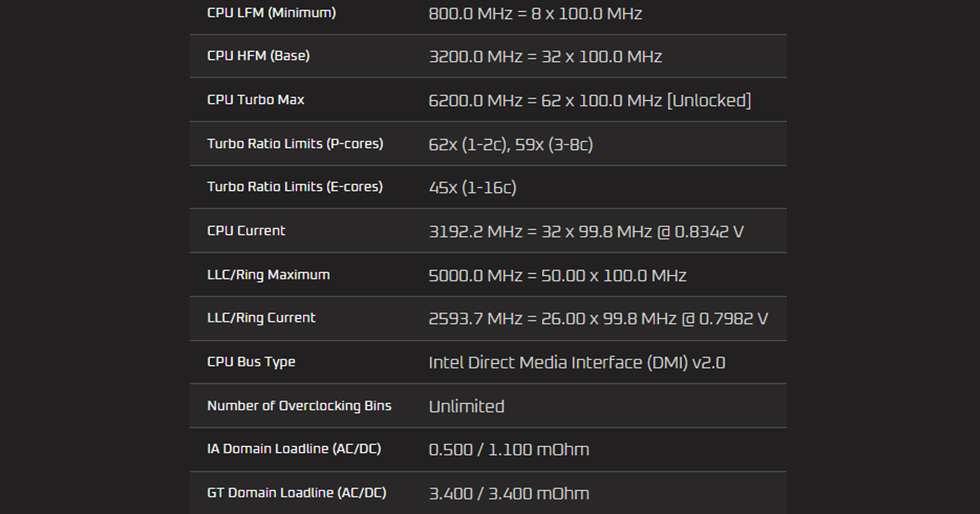
Task: Select the Intel Direct Media Interface value
Action: (x=576, y=362)
